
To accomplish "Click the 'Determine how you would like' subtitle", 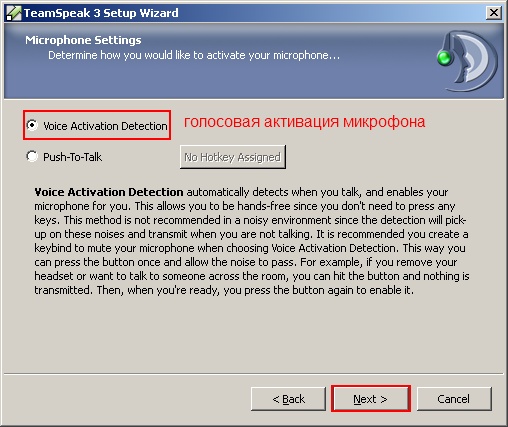I will tap(194, 55).
